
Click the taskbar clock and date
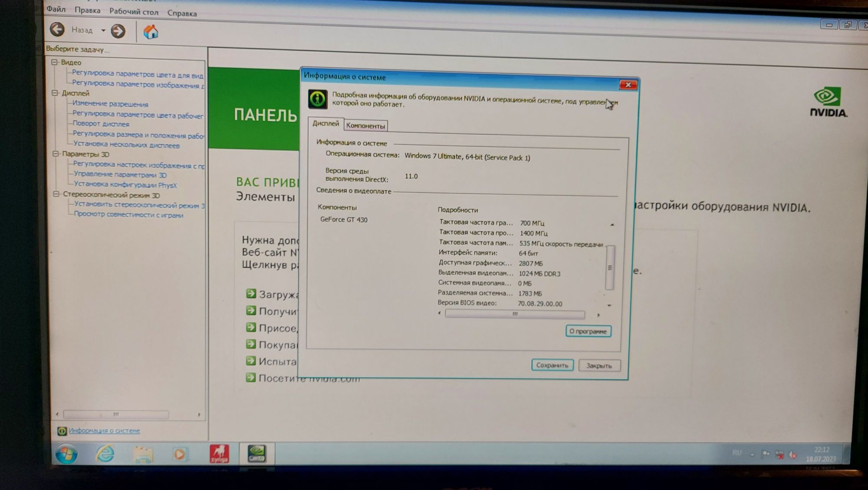tap(821, 454)
